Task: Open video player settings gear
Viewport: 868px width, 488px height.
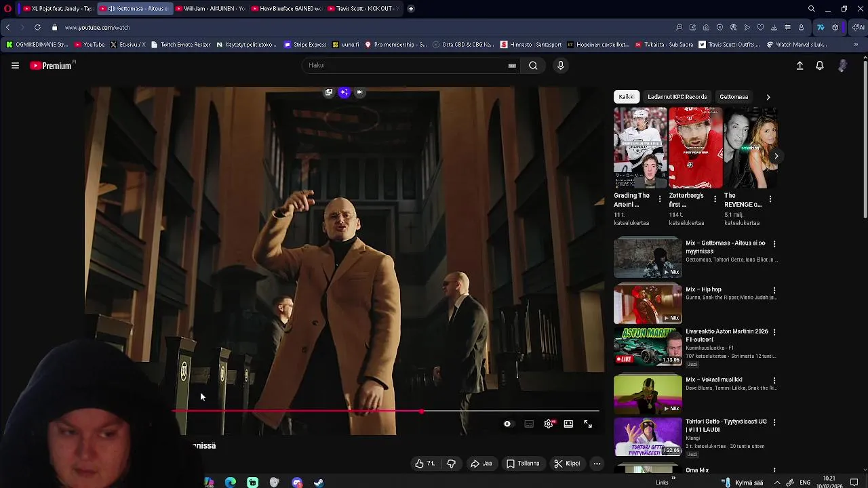Action: (549, 424)
